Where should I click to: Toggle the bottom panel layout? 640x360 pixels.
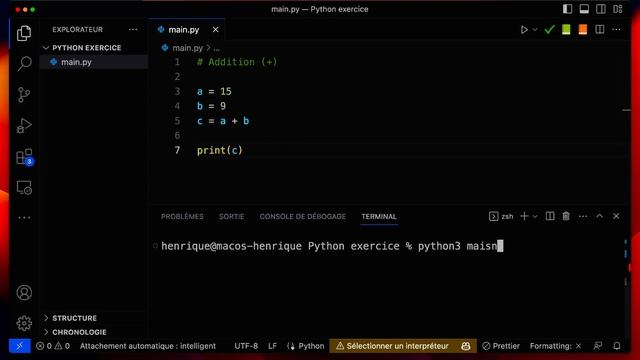click(584, 9)
